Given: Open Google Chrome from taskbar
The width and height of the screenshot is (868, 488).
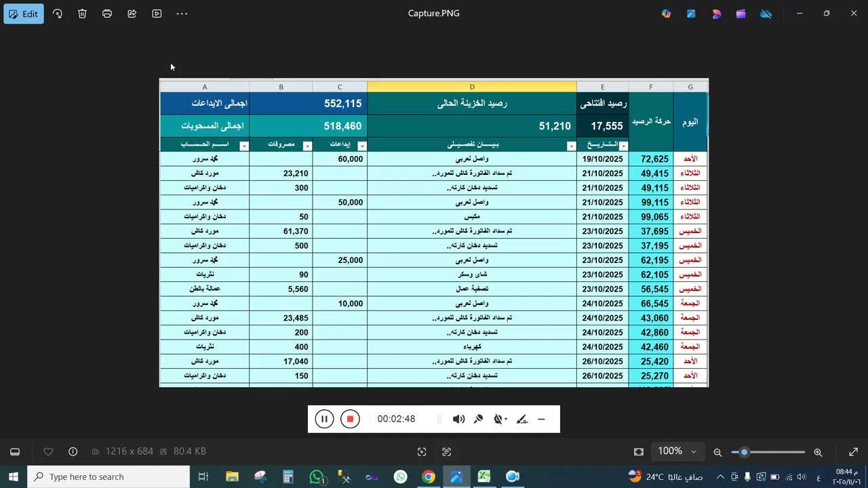Looking at the screenshot, I should tap(428, 476).
